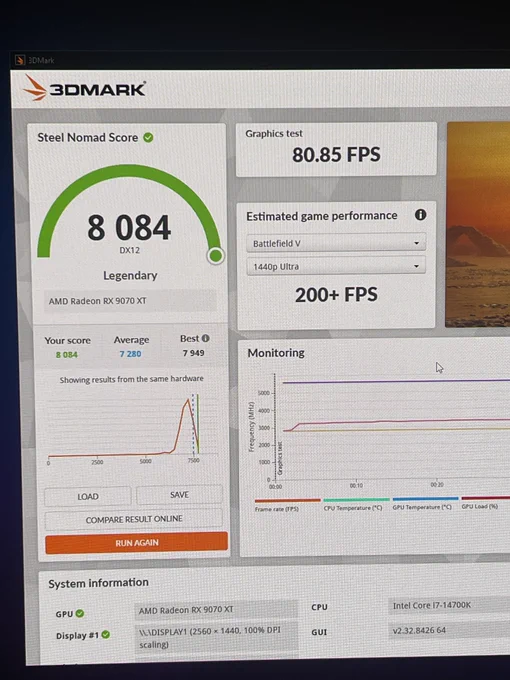Click 'Your score' value 8 084
The height and width of the screenshot is (680, 510).
pyautogui.click(x=67, y=355)
